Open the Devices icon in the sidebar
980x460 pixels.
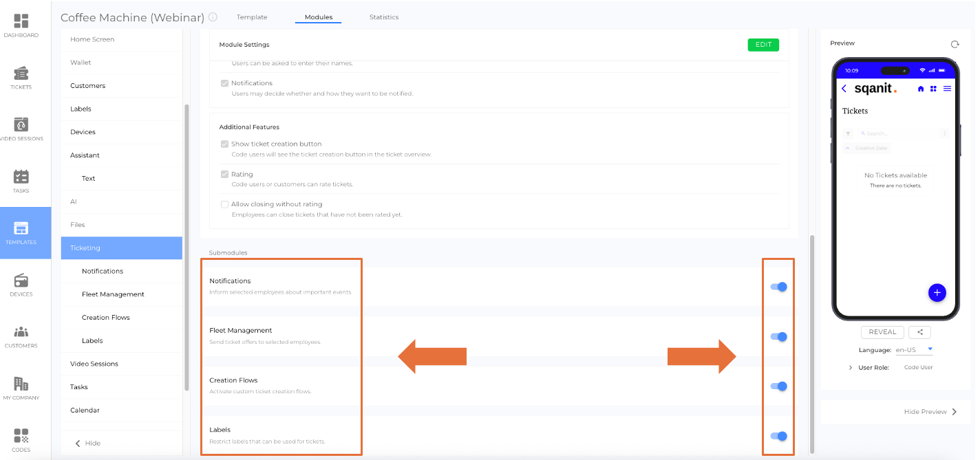tap(21, 281)
